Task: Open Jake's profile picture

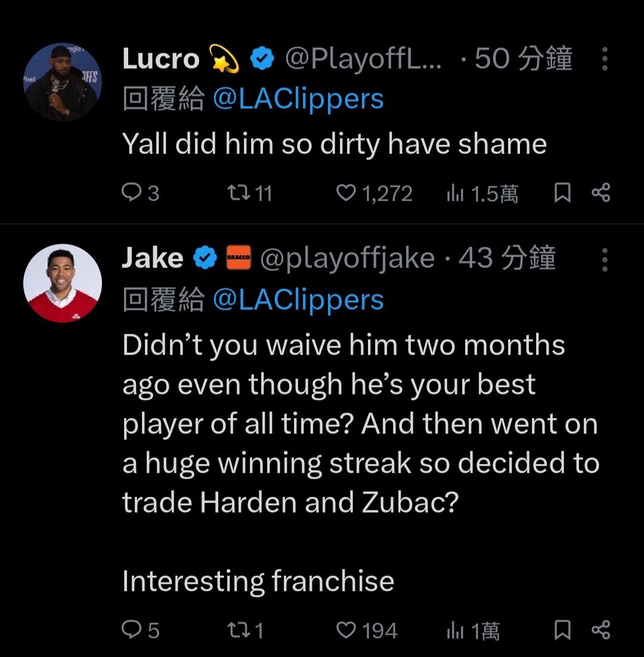Action: click(x=63, y=283)
